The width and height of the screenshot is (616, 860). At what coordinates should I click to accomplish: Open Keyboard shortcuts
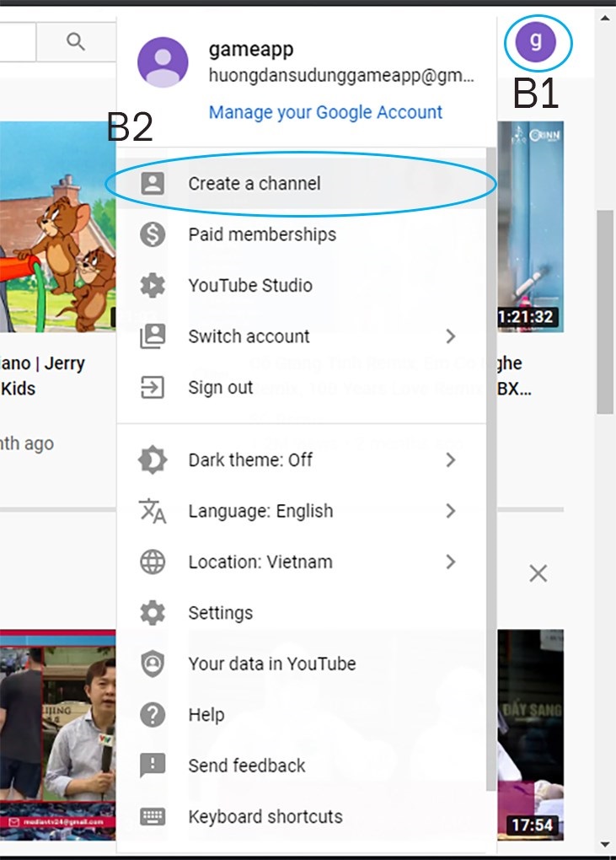coord(302,817)
